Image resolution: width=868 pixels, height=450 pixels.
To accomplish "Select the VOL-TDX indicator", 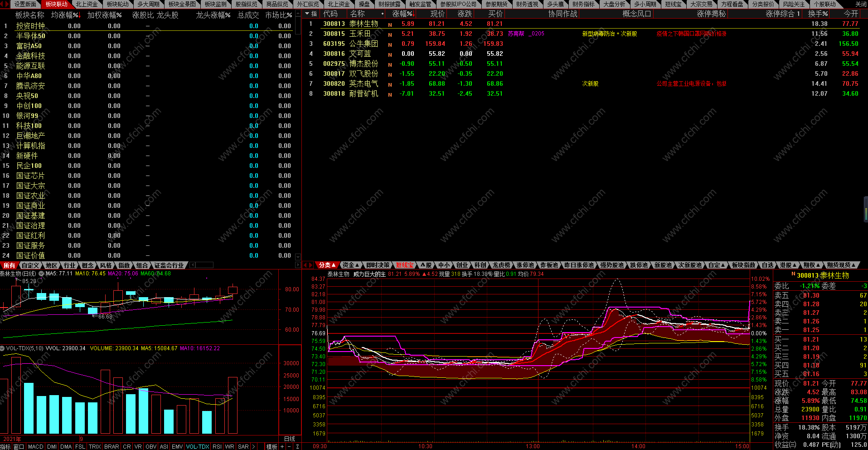I will (x=198, y=447).
